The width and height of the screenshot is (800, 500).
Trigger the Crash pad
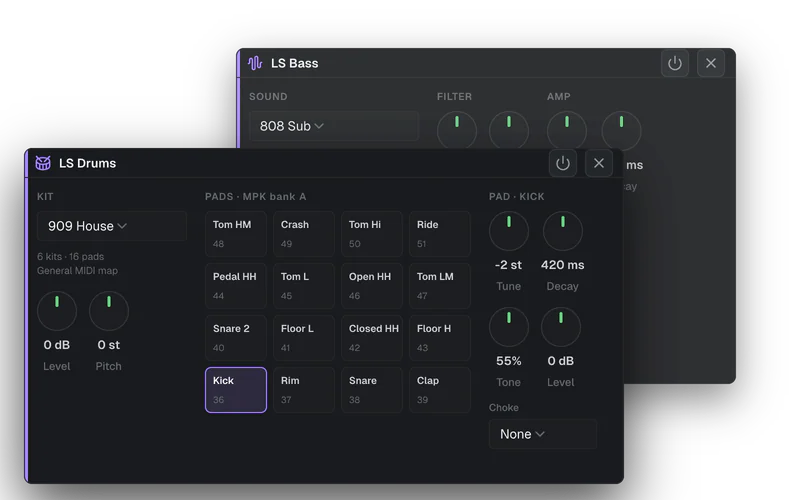click(x=304, y=234)
